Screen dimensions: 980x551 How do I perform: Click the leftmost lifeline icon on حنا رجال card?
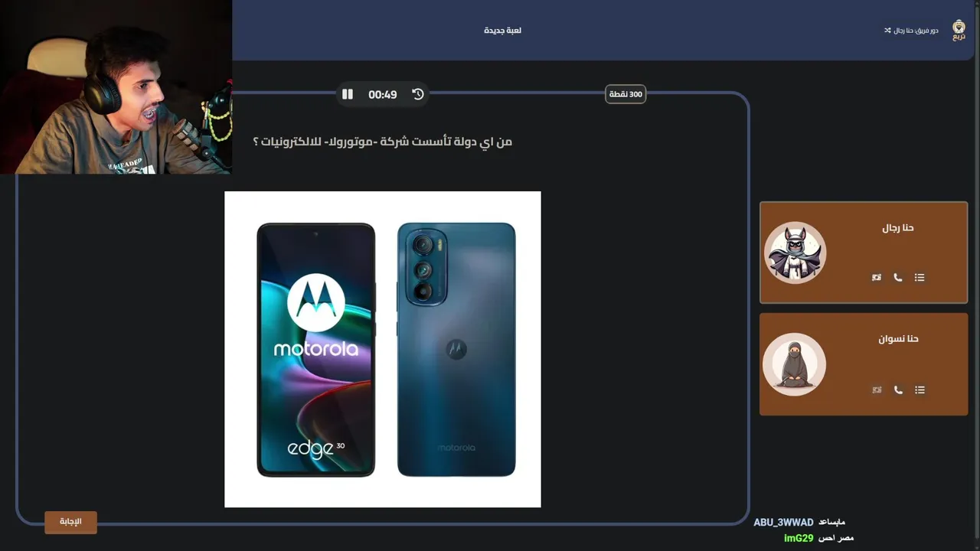point(877,278)
